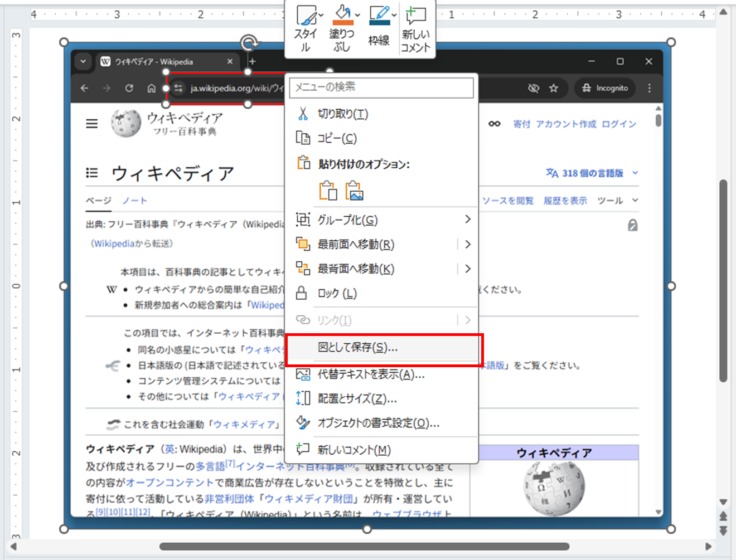Image resolution: width=736 pixels, height=560 pixels.
Task: Expand the Style dropdown arrow
Action: tap(321, 15)
